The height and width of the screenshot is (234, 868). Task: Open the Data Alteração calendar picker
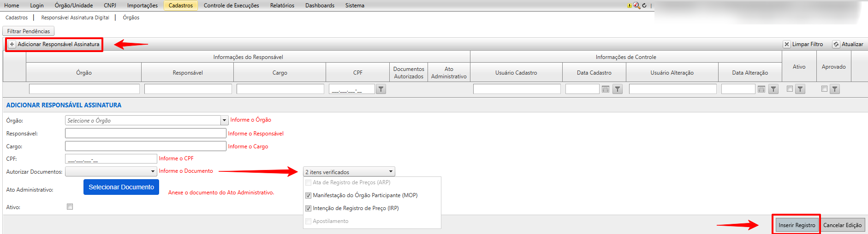(761, 89)
